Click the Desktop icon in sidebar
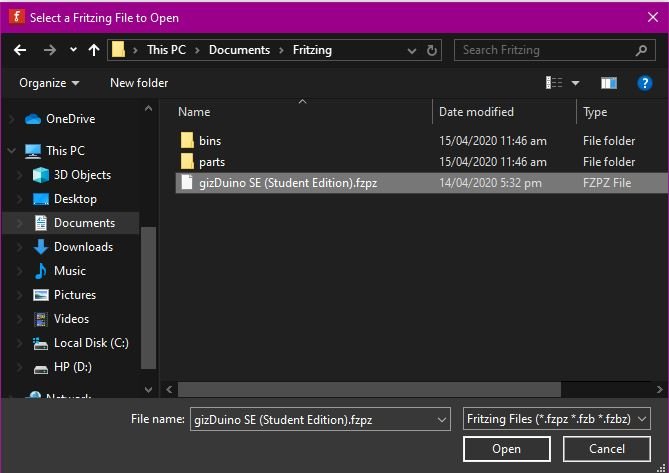Viewport: 669px width, 473px height. (x=41, y=199)
